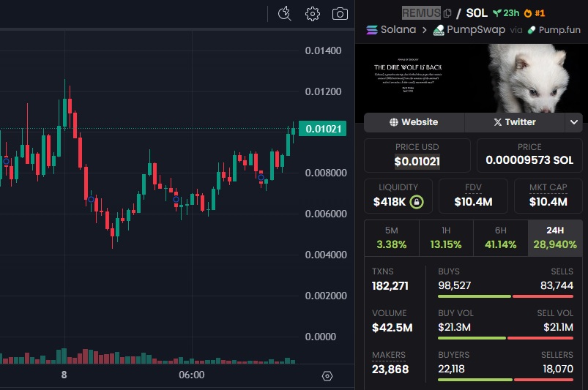Click the PumpSwap logo icon
Viewport: 588px width, 390px height.
click(x=439, y=30)
